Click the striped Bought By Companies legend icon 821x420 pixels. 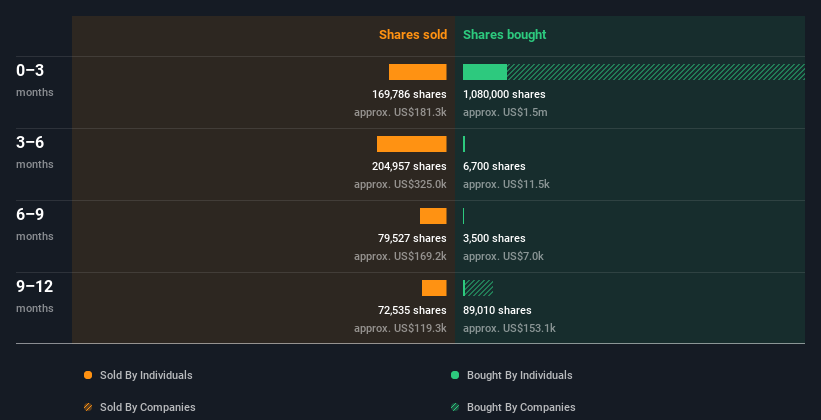[x=455, y=407]
